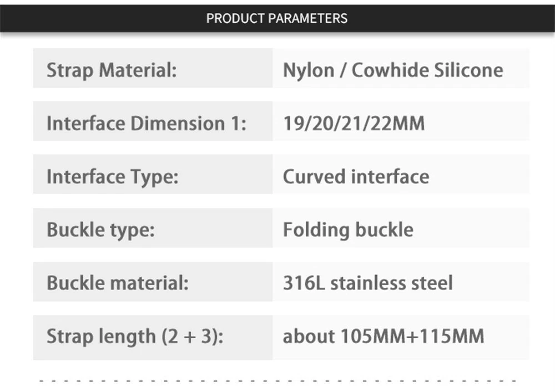
Task: Click the word PARAMETERS in header
Action: 307,18
